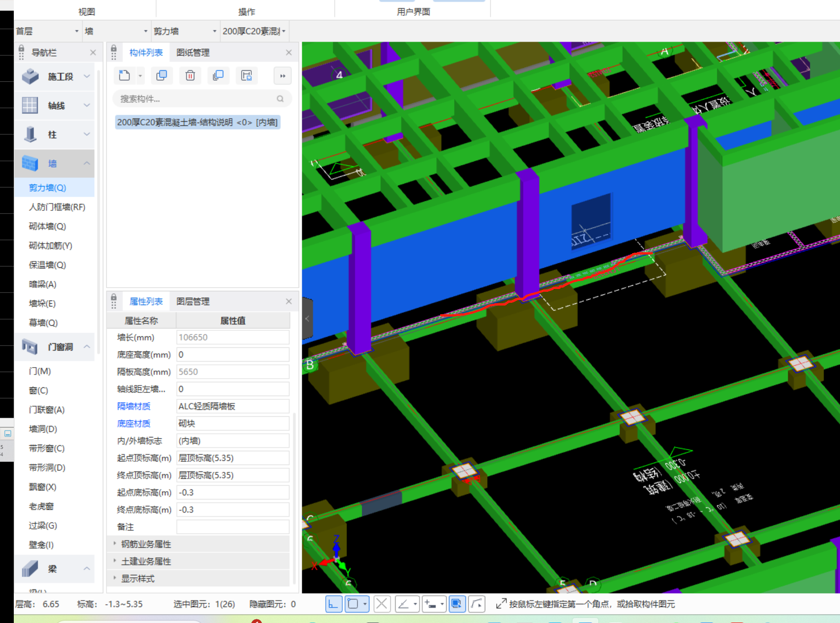The image size is (840, 623).
Task: Click the 梁 beam icon
Action: pyautogui.click(x=30, y=568)
